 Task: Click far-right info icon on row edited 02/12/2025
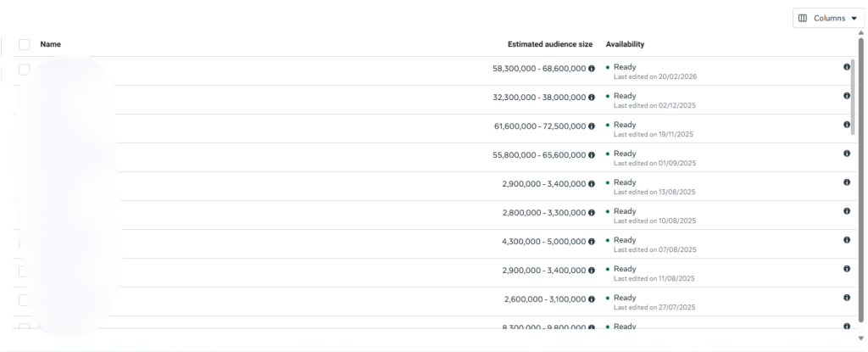pos(846,96)
